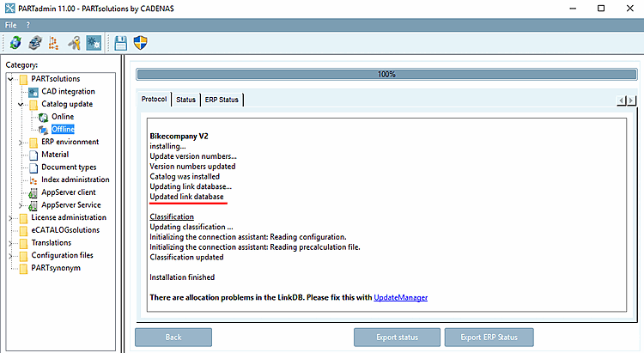Screen dimensions: 644x353
Task: Click the Translations folder icon
Action: coord(24,243)
